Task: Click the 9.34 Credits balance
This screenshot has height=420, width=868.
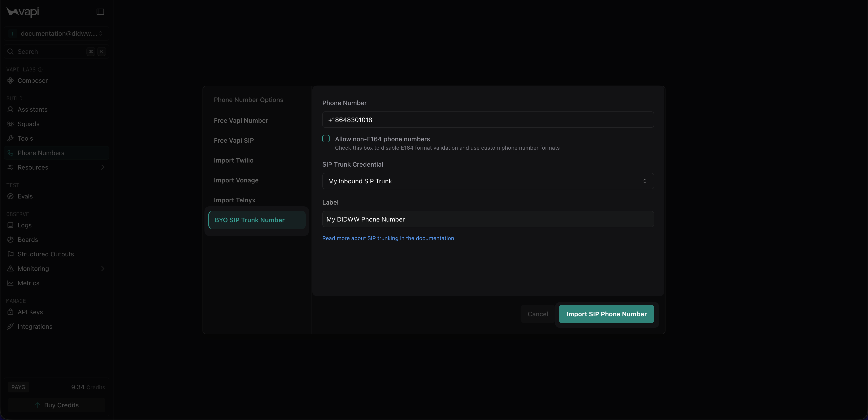Action: pyautogui.click(x=88, y=387)
